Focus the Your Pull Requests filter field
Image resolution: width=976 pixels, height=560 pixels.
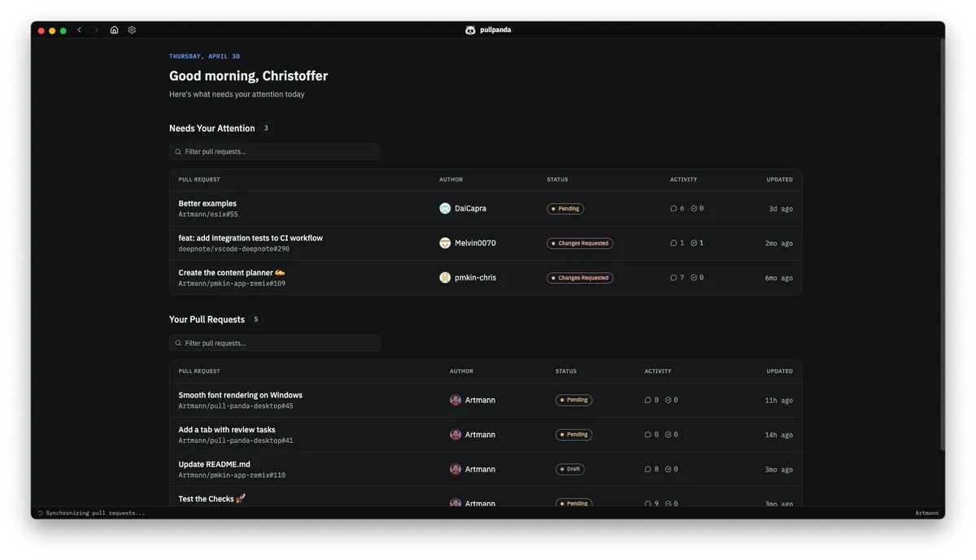(274, 343)
